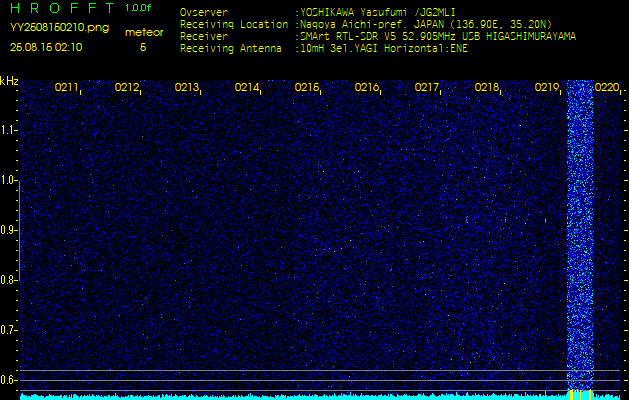
Task: Click the 0214 time marker
Action: click(x=247, y=87)
